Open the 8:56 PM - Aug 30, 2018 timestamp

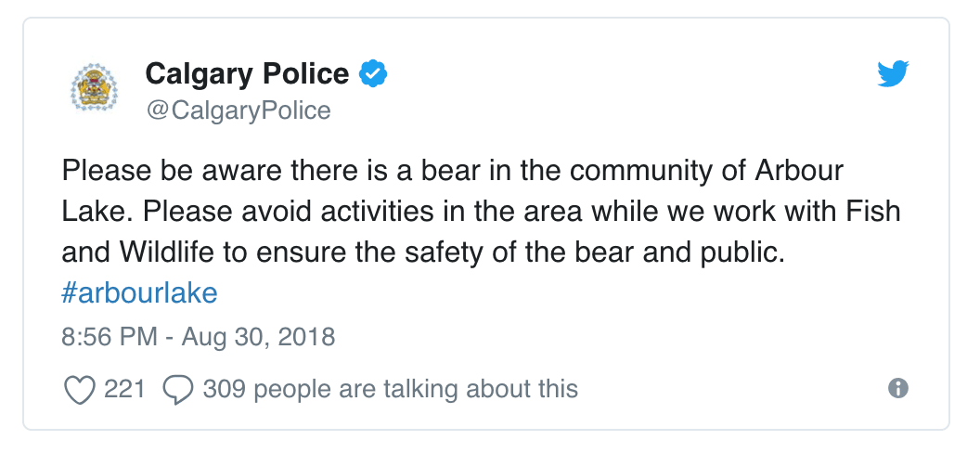point(198,337)
